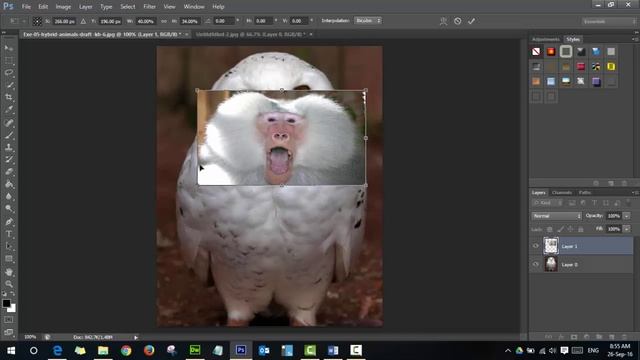Switch to the Adjustments tab
Image resolution: width=640 pixels, height=360 pixels.
pyautogui.click(x=546, y=39)
